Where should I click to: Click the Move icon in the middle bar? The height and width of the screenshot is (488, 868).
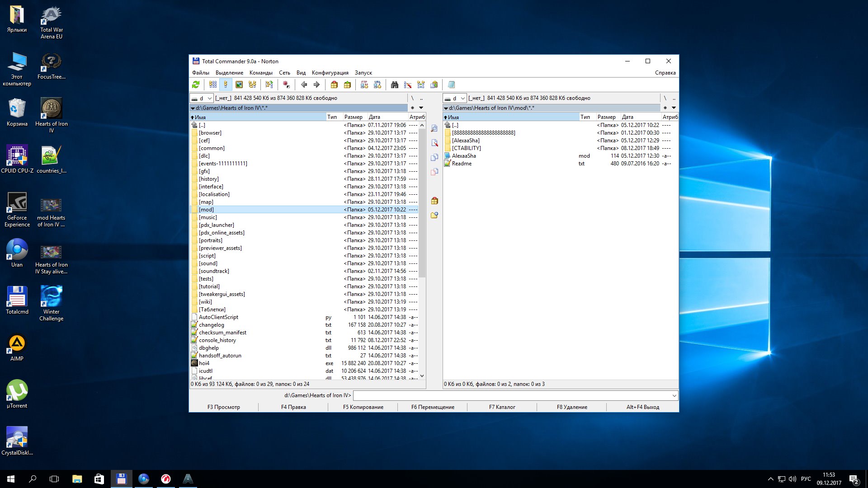[x=434, y=172]
